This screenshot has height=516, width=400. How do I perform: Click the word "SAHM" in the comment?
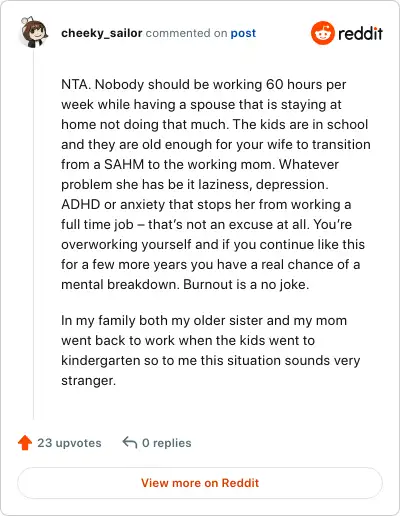pyautogui.click(x=124, y=164)
